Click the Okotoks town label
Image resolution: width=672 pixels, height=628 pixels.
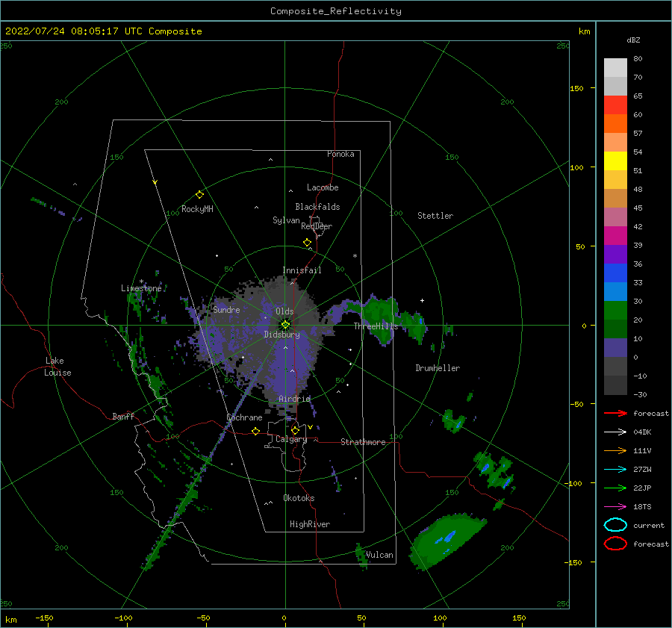tap(299, 498)
